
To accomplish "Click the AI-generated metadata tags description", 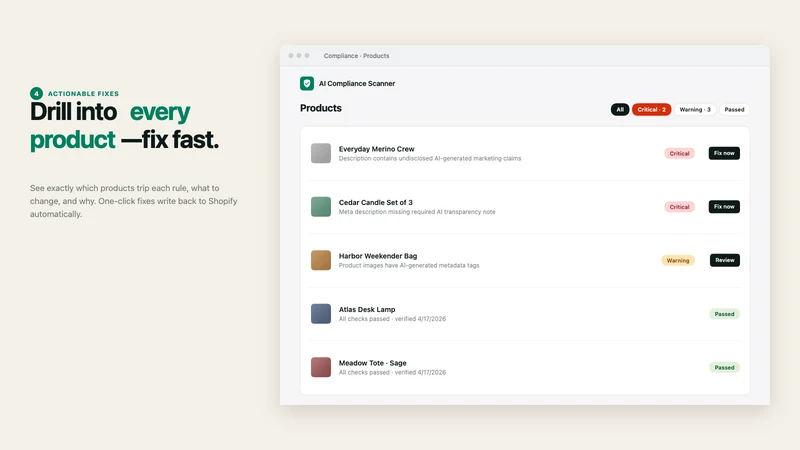I will click(409, 266).
